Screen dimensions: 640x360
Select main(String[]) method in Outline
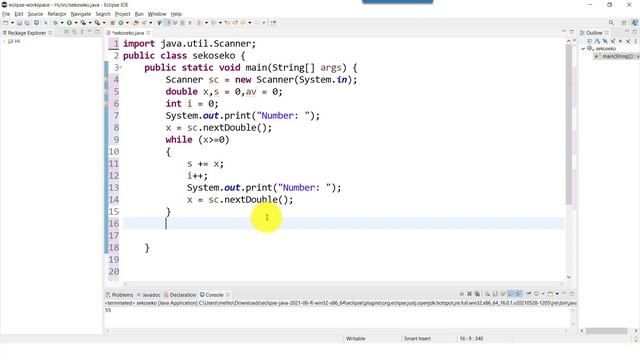[x=616, y=56]
